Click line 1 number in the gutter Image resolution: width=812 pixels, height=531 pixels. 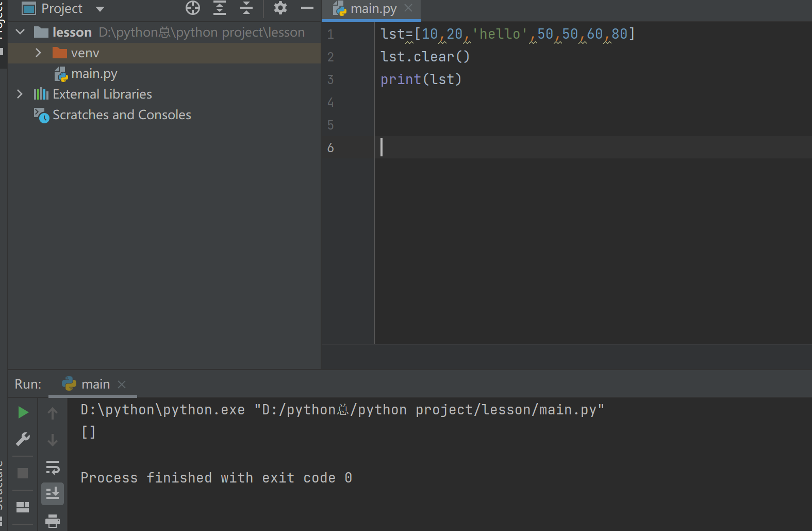click(x=330, y=35)
